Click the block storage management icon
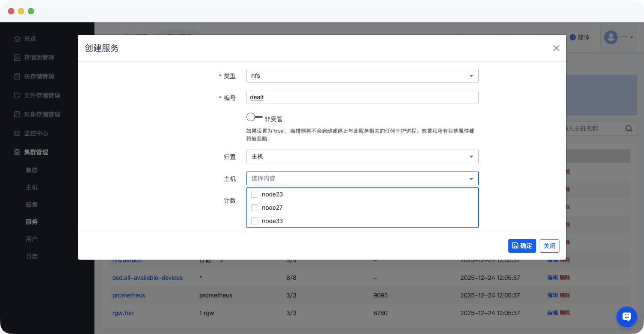Screen dimensions: 644x334 [x=17, y=77]
